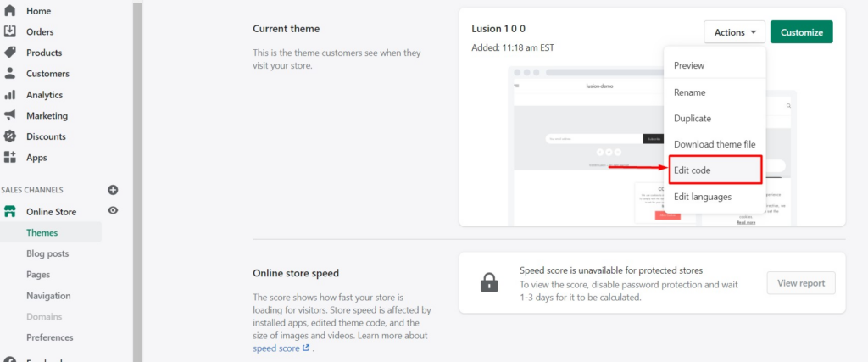This screenshot has height=362, width=868.
Task: Open Orders via its inbox icon
Action: [9, 31]
